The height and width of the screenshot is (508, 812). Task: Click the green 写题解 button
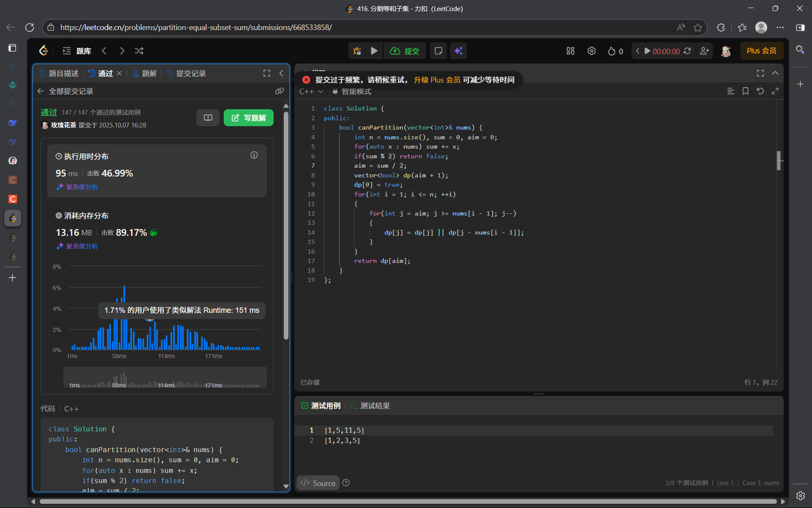coord(249,118)
